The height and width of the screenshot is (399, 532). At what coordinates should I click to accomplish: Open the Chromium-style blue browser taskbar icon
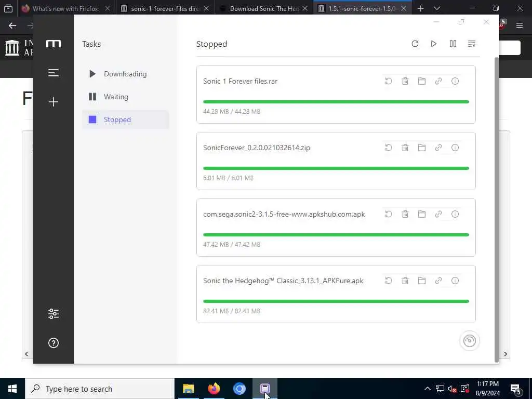click(x=239, y=389)
